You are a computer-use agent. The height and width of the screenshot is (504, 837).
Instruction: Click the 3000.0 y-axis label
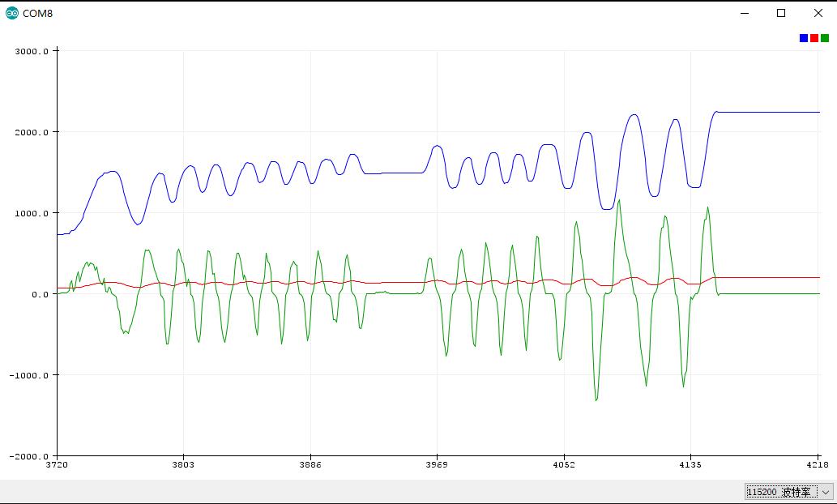(x=31, y=51)
